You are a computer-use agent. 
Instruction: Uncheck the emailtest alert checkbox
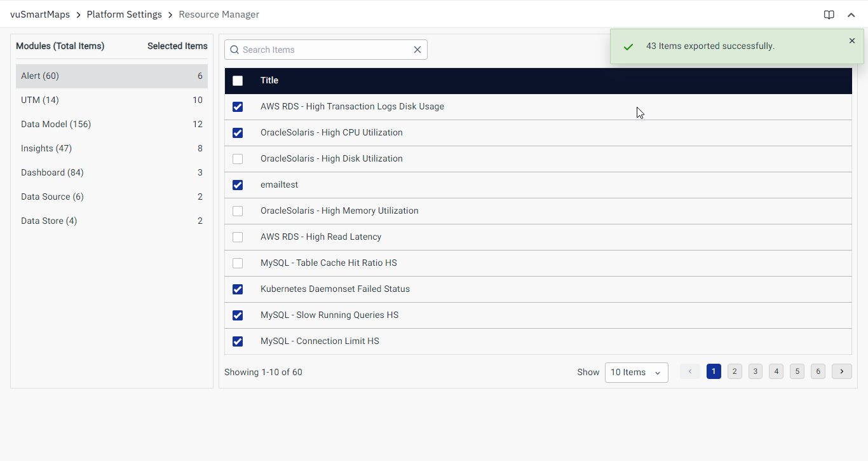pyautogui.click(x=238, y=185)
